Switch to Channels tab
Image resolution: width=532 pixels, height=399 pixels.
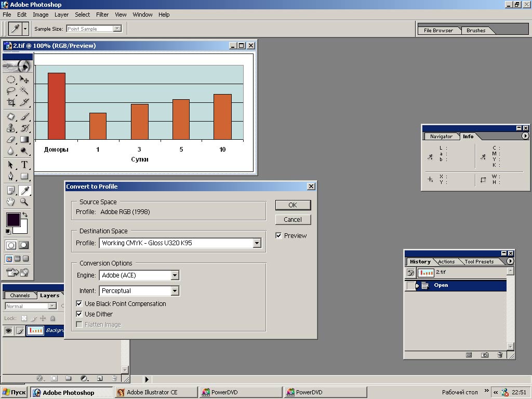tap(20, 296)
